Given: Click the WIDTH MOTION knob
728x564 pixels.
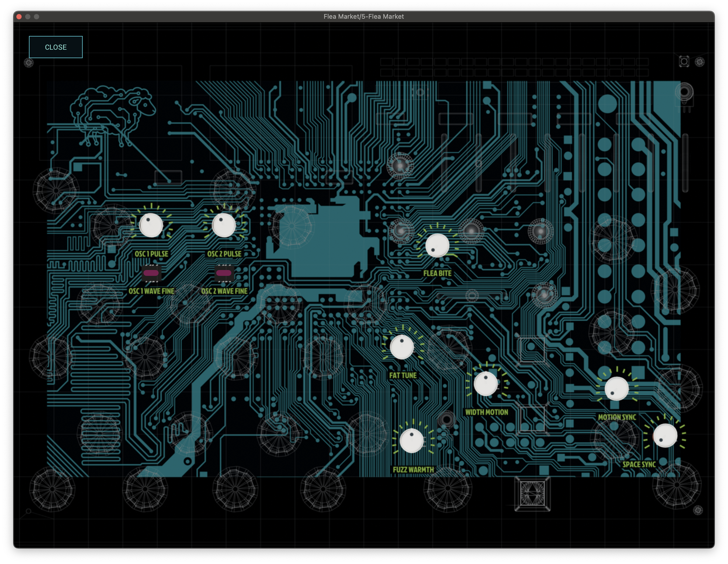Looking at the screenshot, I should pos(486,384).
